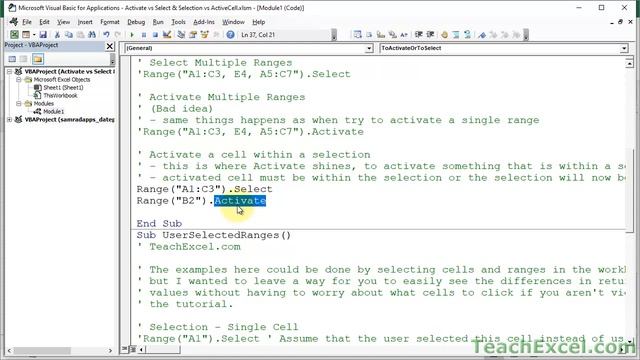Screen dimensions: 640x360
Task: Open the File menu
Action: pyautogui.click(x=27, y=22)
